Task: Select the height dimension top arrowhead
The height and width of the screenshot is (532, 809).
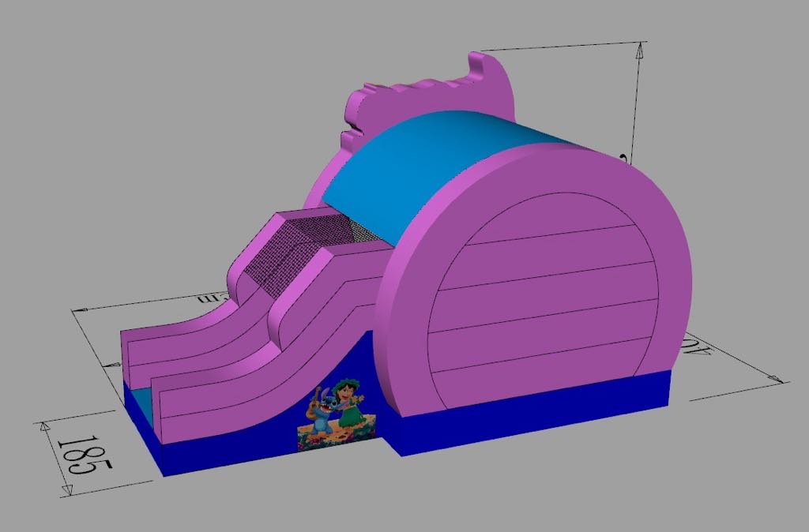Action: click(x=641, y=51)
